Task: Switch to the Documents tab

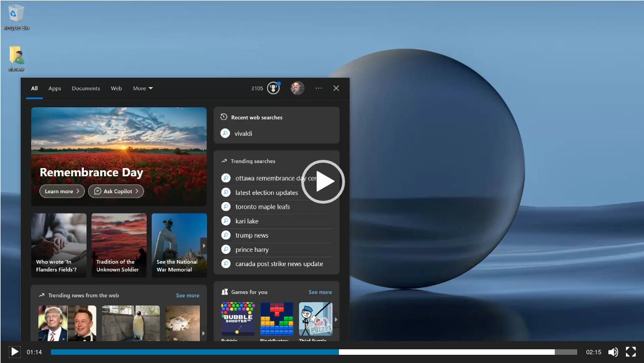Action: [x=86, y=88]
